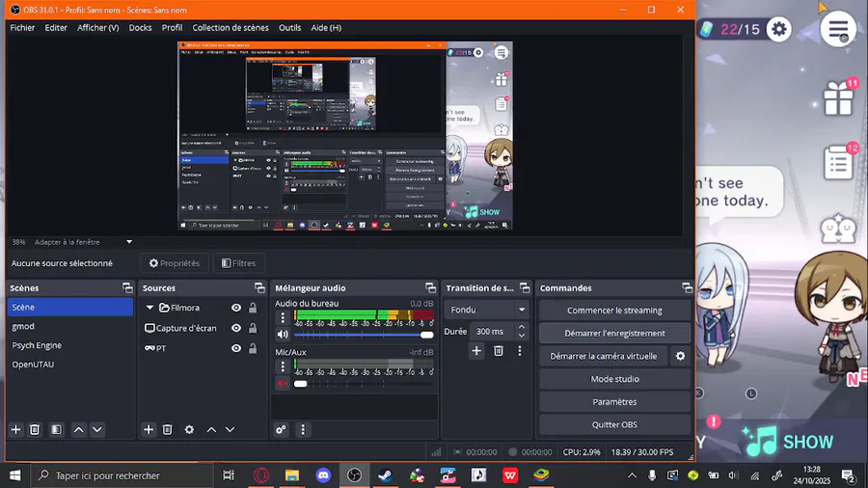868x488 pixels.
Task: Increase Durée with the up stepper
Action: coord(522,328)
